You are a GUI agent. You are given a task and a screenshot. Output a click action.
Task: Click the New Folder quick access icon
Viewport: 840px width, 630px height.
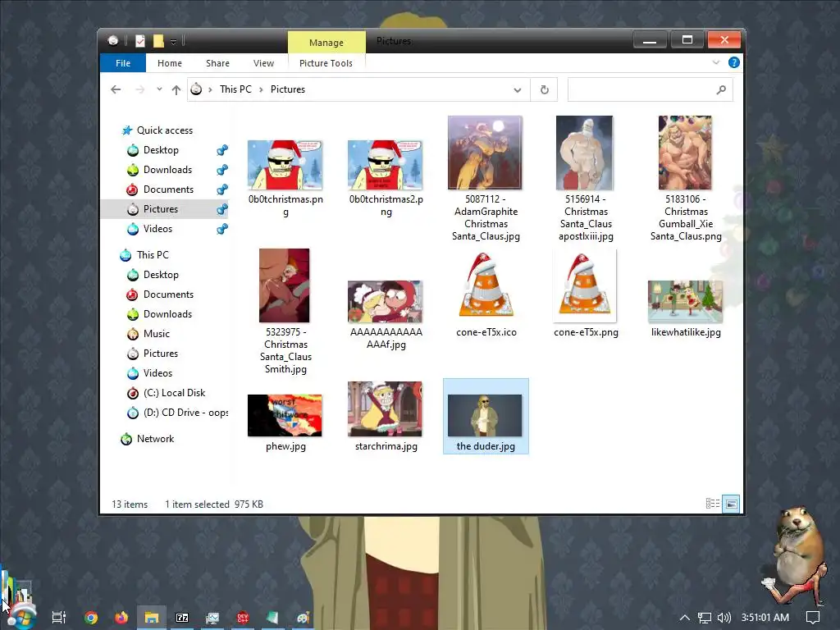point(158,41)
